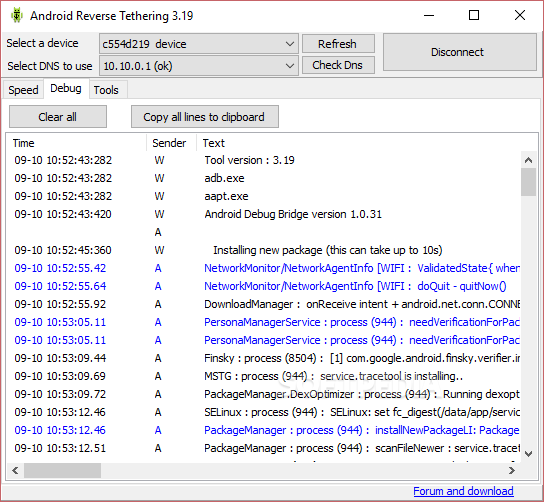Click the vertical scrollbar thumb

click(x=528, y=182)
